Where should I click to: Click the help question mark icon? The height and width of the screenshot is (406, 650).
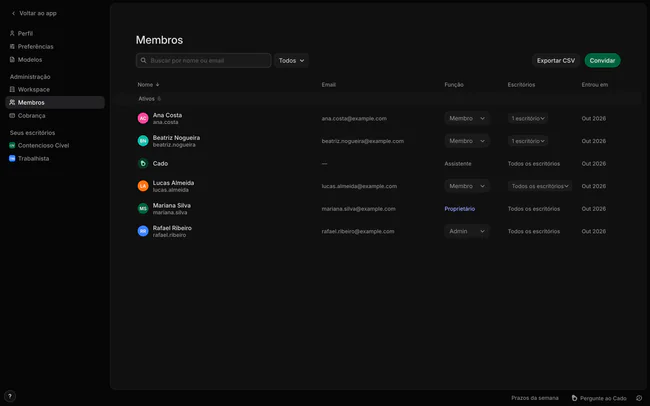pyautogui.click(x=10, y=396)
